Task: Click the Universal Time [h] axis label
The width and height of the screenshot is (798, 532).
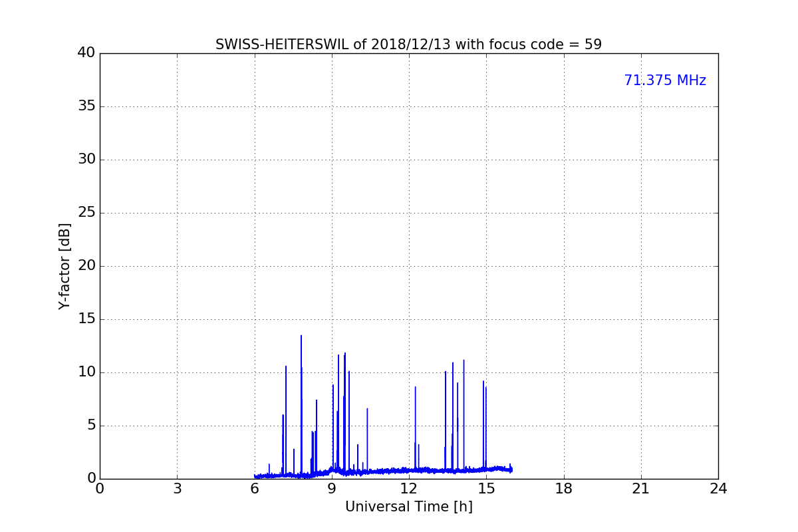Action: (x=408, y=507)
